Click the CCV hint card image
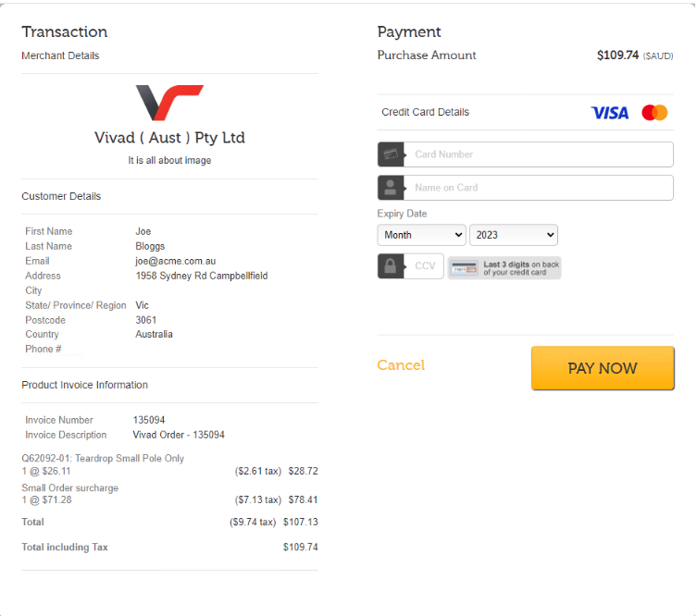 pyautogui.click(x=504, y=268)
